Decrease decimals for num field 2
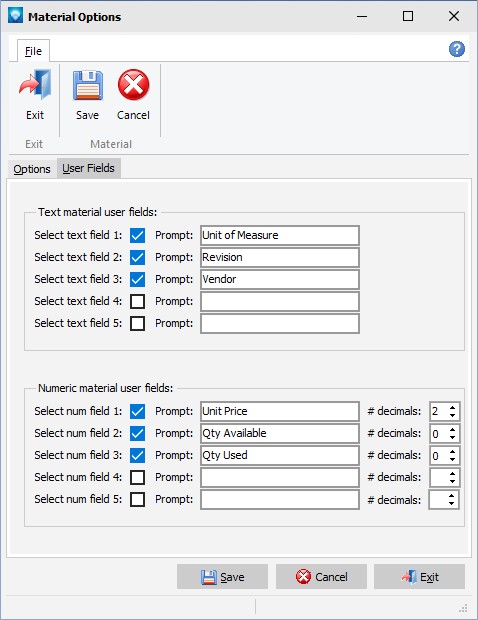 click(452, 437)
